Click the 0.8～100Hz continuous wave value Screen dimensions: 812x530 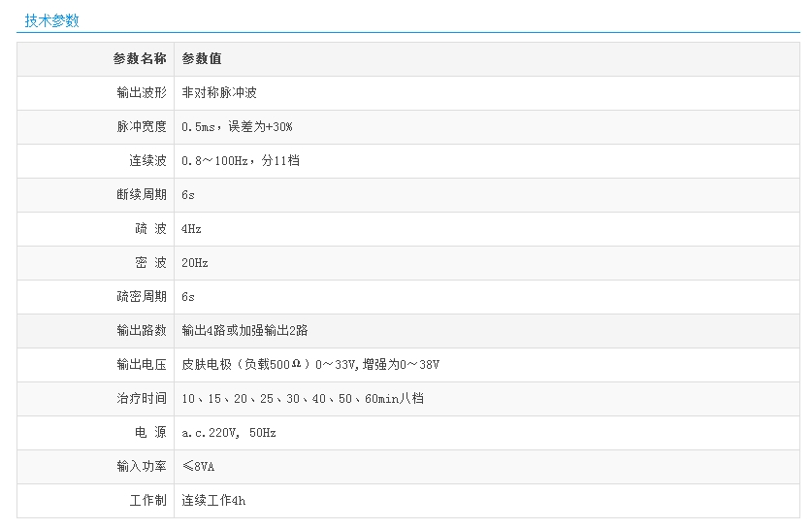click(x=241, y=161)
